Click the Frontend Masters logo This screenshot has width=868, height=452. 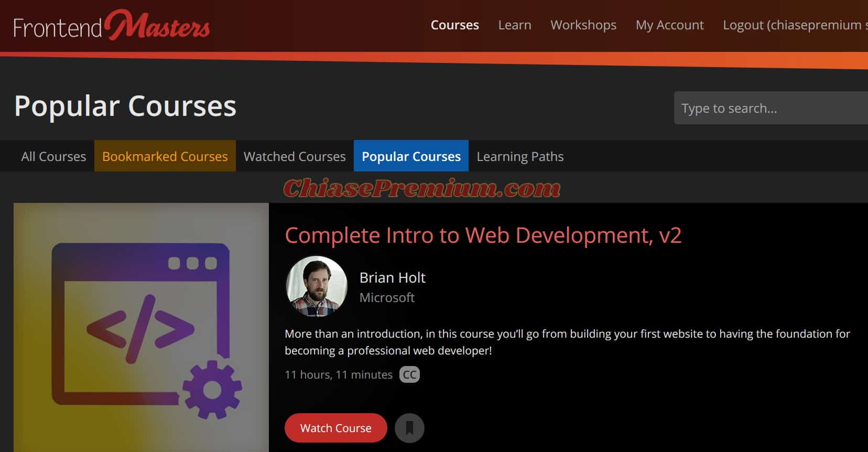[x=111, y=25]
